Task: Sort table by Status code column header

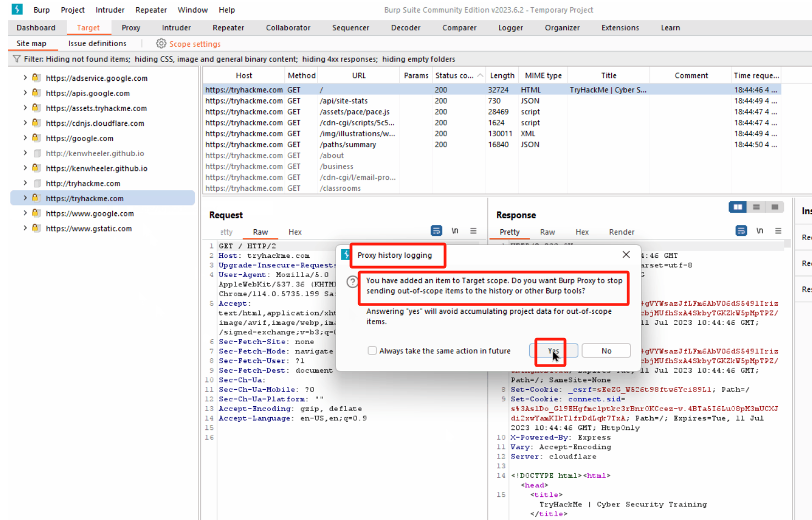Action: pyautogui.click(x=454, y=75)
